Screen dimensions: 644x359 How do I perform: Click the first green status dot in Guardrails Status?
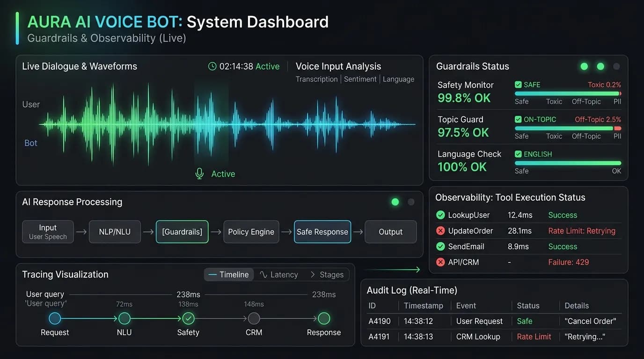[x=584, y=66]
